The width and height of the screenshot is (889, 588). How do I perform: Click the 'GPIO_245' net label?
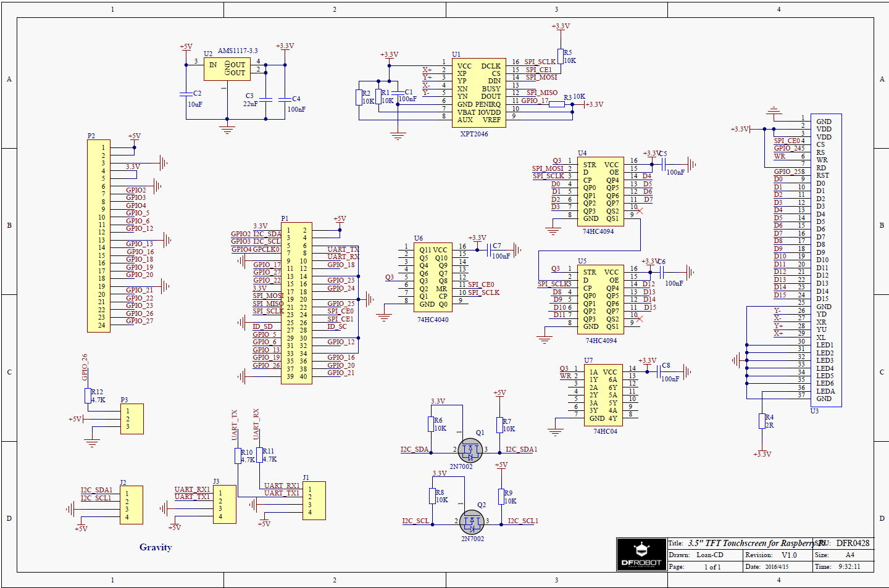click(x=790, y=148)
